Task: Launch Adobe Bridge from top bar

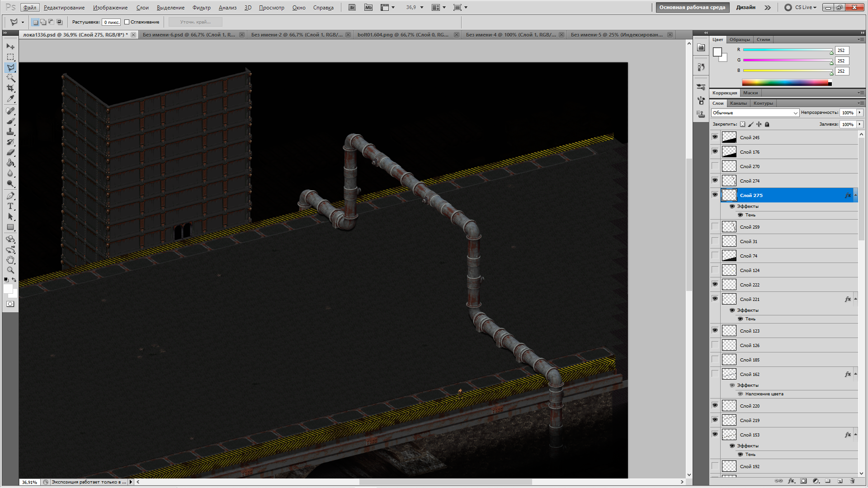Action: pyautogui.click(x=352, y=7)
